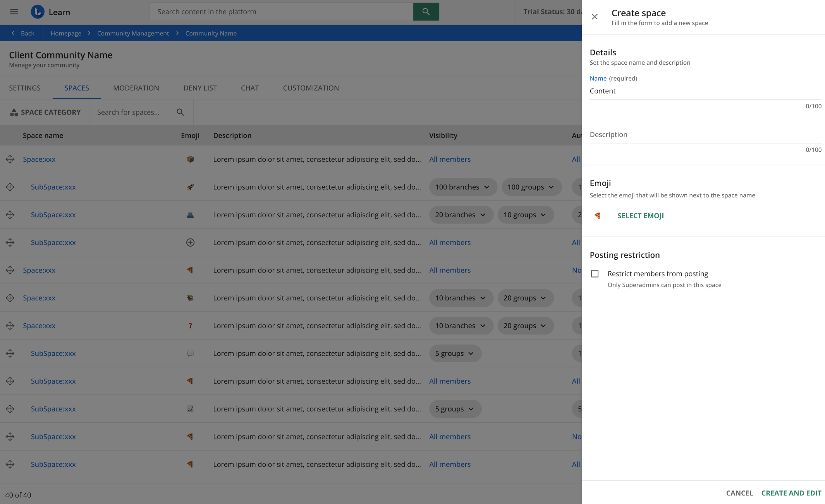The width and height of the screenshot is (825, 504).
Task: Click the Space name column header
Action: tap(43, 135)
